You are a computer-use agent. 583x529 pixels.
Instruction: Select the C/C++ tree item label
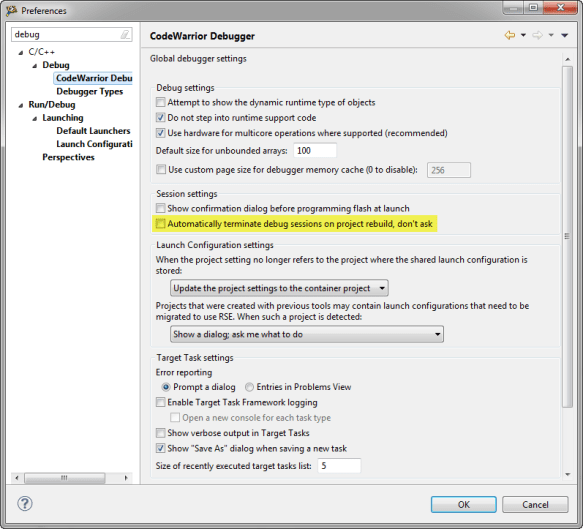click(42, 52)
